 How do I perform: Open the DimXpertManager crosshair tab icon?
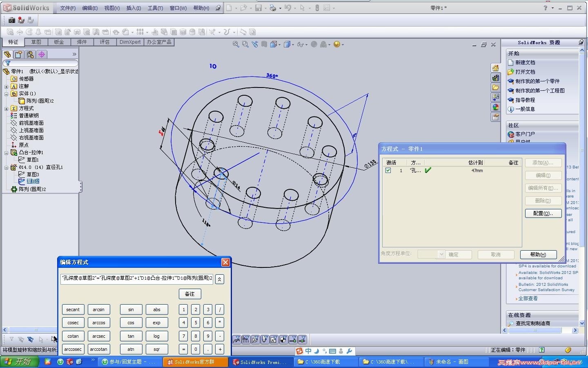(x=41, y=54)
